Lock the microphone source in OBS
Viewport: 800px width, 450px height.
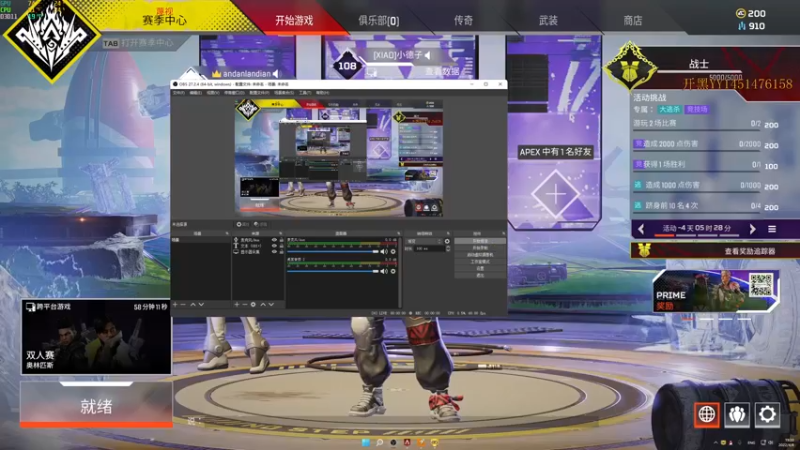click(282, 240)
